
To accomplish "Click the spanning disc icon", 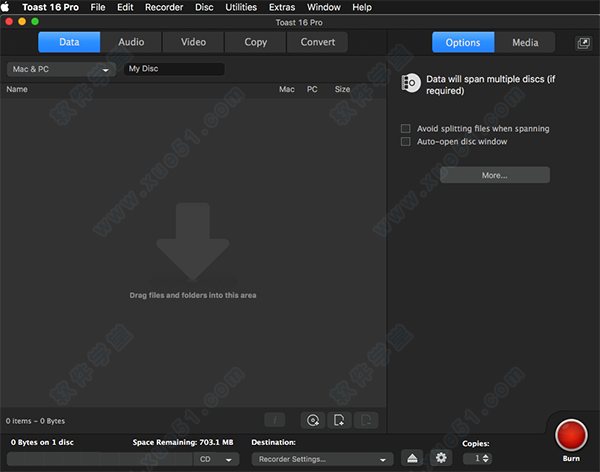I will coord(411,83).
